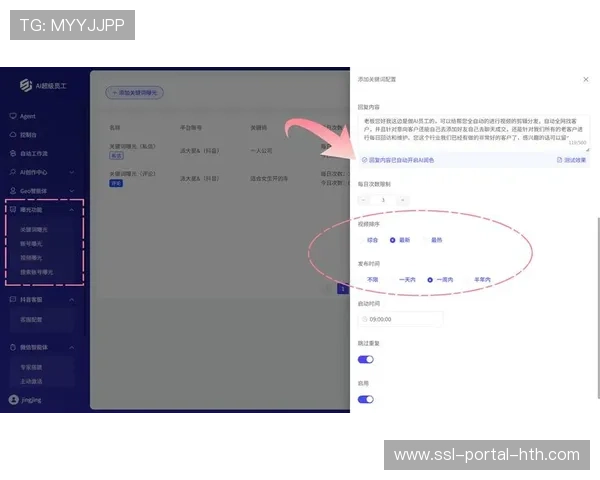Screen dimensions: 600x480
Task: Open the 客服配置 submenu item
Action: [x=31, y=319]
